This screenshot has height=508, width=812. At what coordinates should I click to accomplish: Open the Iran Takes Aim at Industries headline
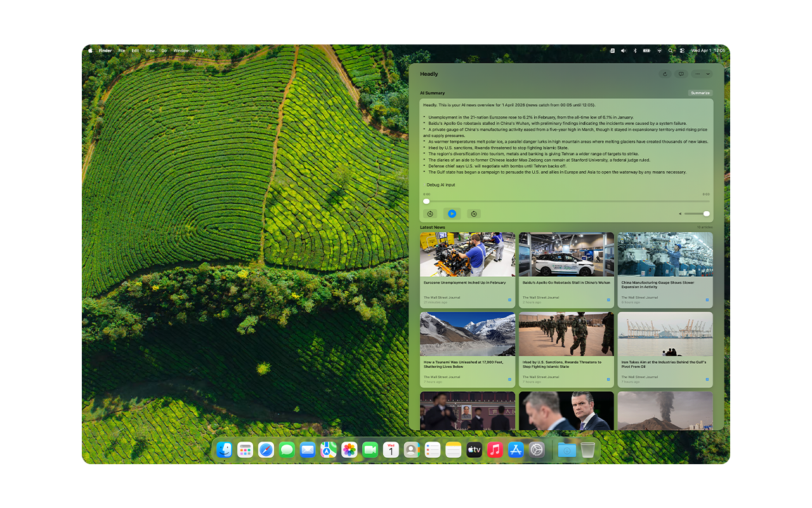coord(664,364)
